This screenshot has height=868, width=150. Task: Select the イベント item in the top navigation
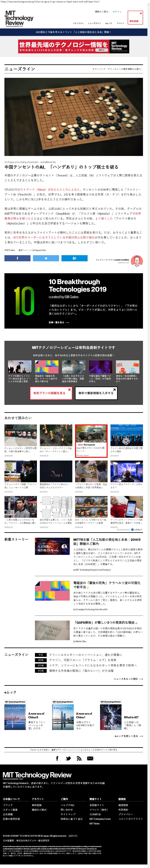pos(120,23)
